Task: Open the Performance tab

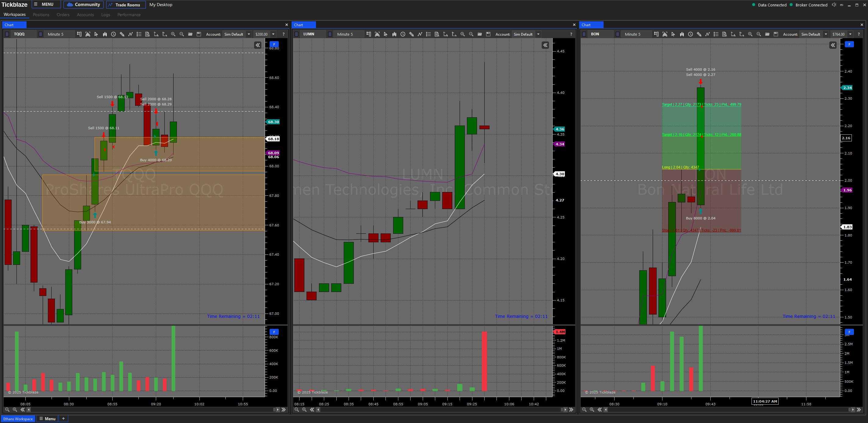Action: click(129, 15)
